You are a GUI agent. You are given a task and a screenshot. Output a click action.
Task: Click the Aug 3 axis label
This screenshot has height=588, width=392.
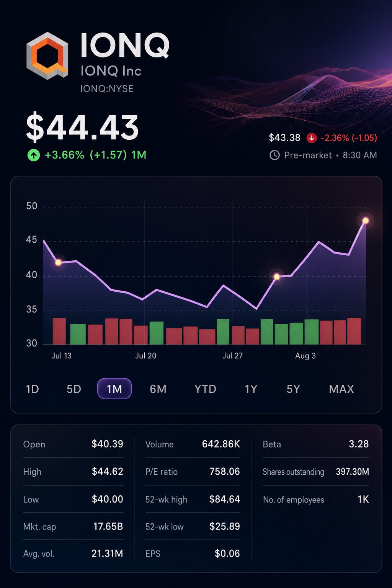pyautogui.click(x=305, y=356)
